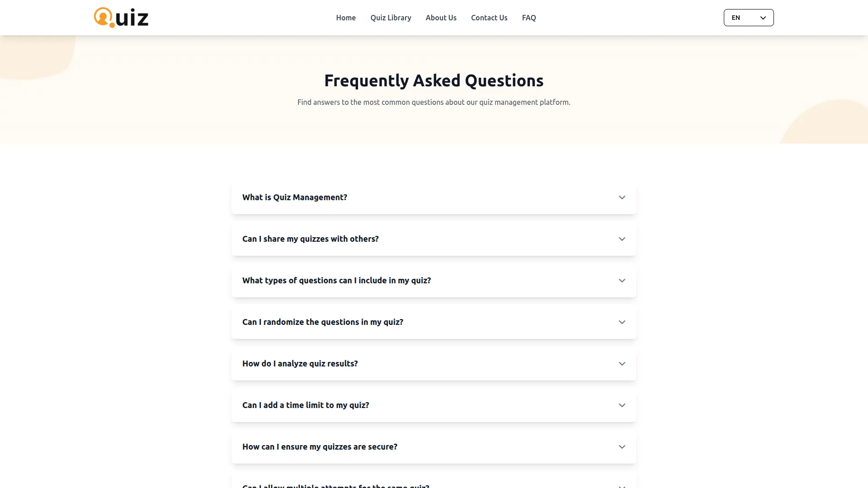Select the FAQ menu item
Viewport: 868px width, 488px height.
[x=528, y=18]
